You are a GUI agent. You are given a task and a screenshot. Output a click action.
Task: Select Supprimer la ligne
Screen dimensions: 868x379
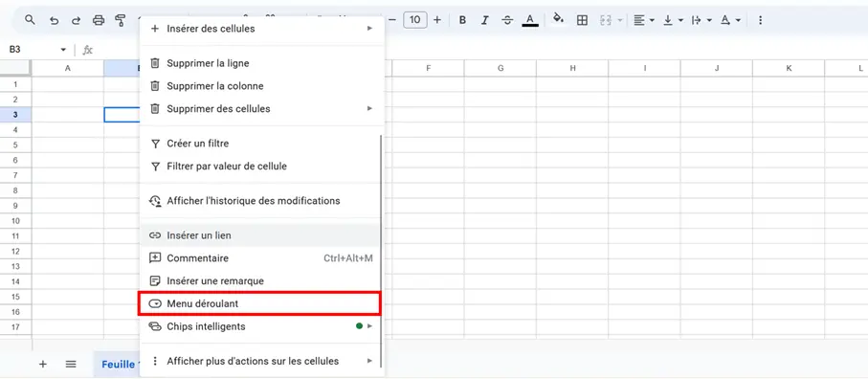[x=261, y=63]
